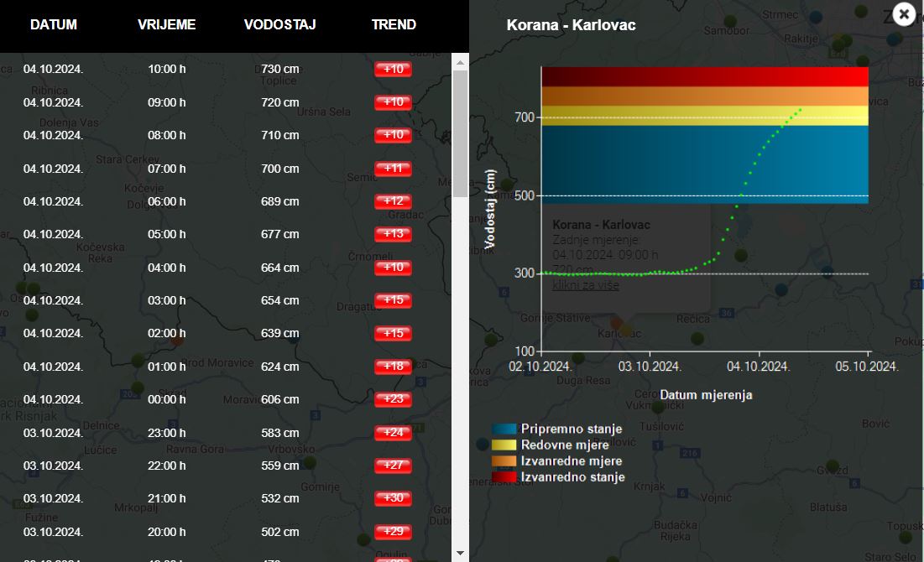
Task: Click the 04.10.2024. x-axis date label
Action: (x=758, y=367)
